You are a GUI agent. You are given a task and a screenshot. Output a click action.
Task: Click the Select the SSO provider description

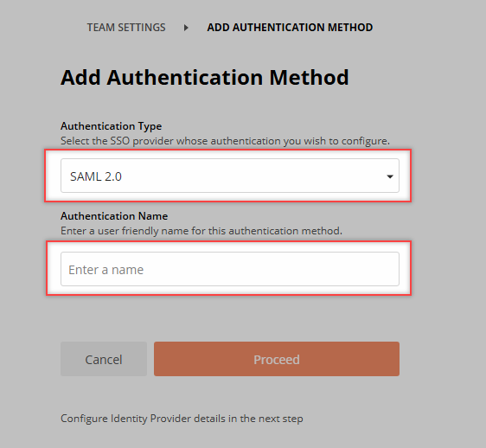point(225,141)
